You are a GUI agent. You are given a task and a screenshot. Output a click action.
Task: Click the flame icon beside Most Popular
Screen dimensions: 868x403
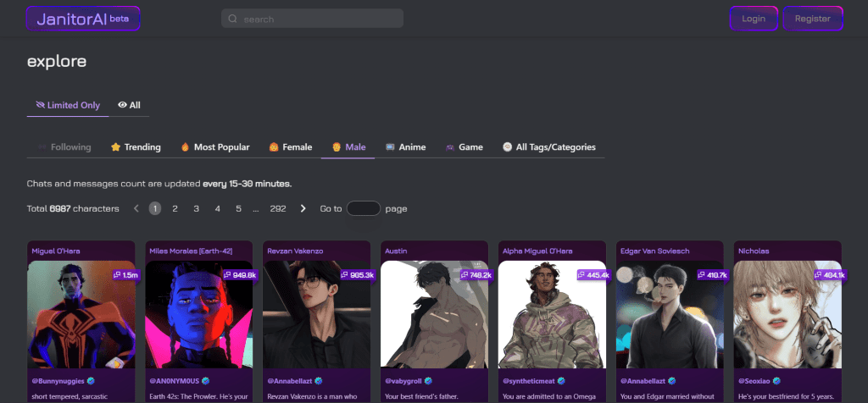tap(185, 147)
